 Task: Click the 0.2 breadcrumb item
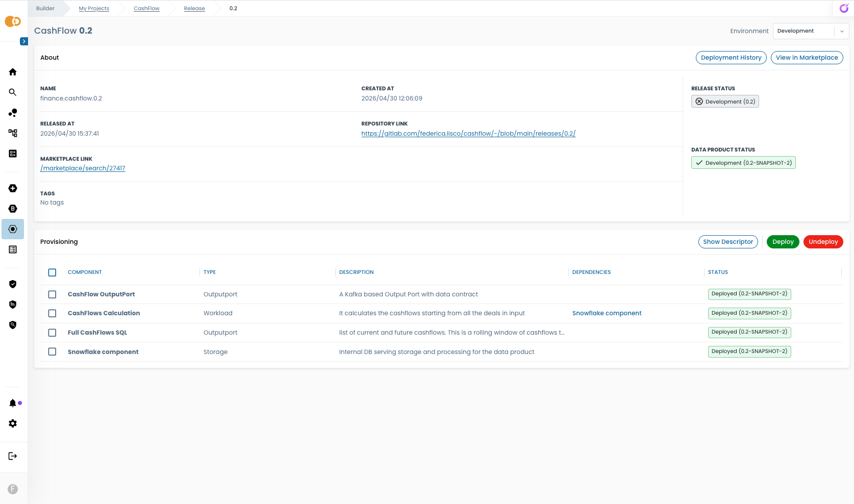[x=233, y=8]
